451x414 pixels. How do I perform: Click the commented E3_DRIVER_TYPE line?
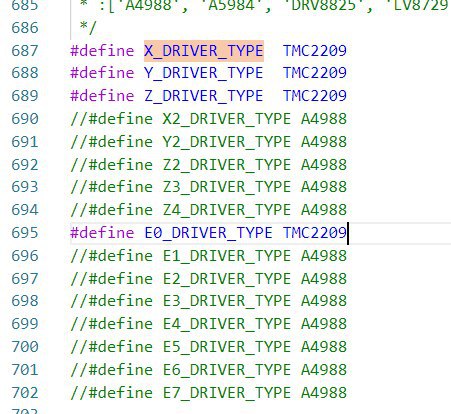coord(209,301)
